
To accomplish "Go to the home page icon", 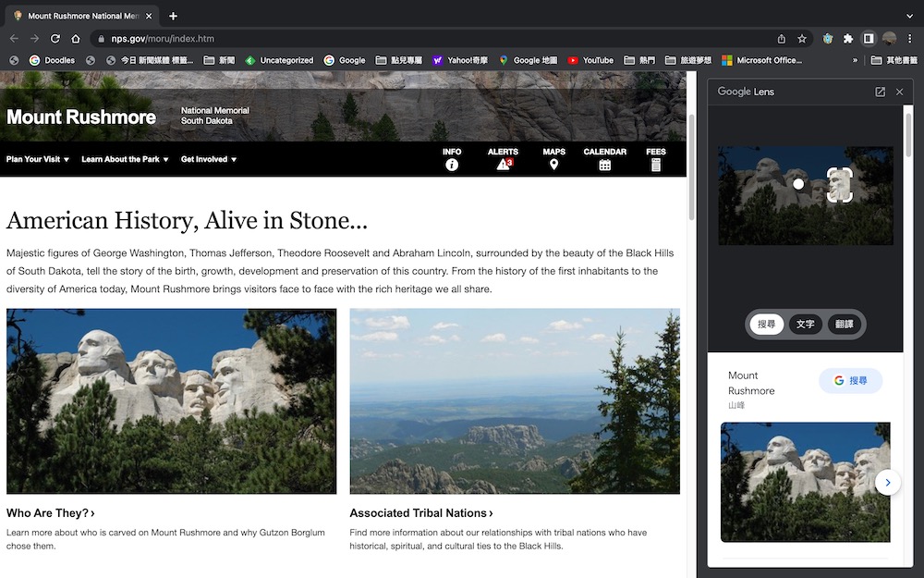I will 76,38.
